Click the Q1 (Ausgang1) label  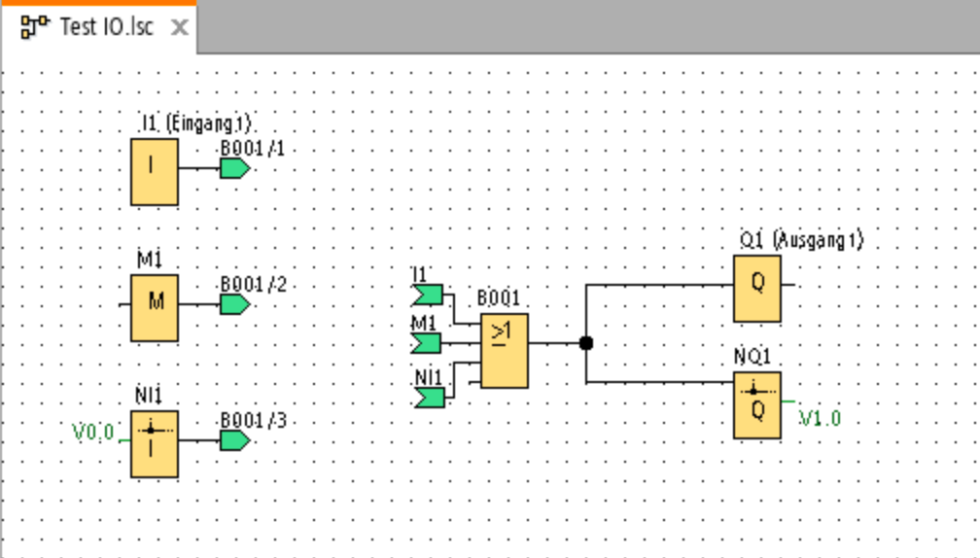[802, 240]
